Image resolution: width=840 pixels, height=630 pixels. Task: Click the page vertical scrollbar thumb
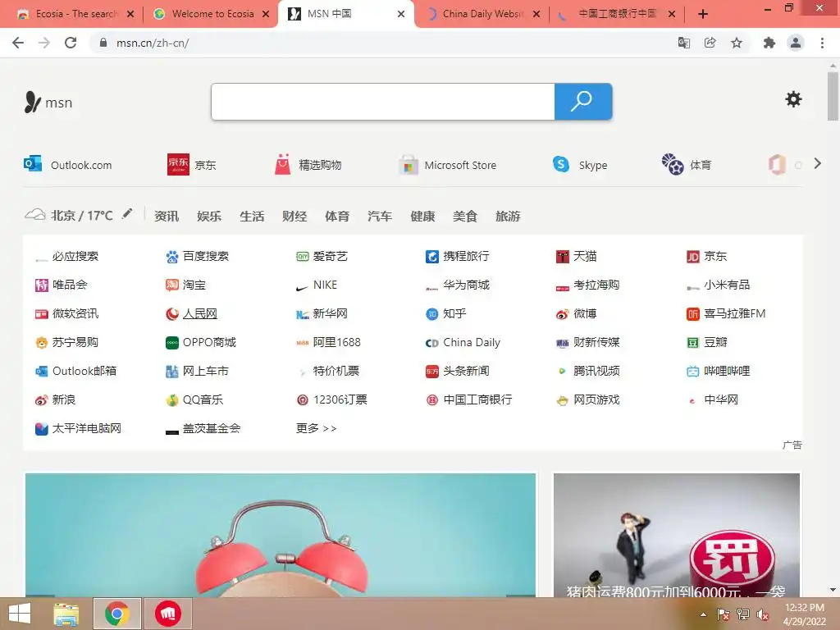833,97
